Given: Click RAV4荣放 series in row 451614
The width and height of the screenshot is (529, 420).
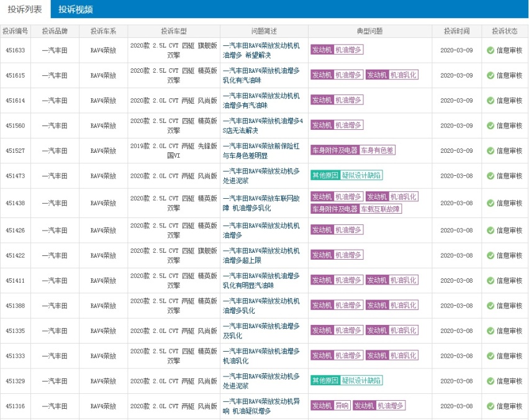Looking at the screenshot, I should pyautogui.click(x=103, y=100).
